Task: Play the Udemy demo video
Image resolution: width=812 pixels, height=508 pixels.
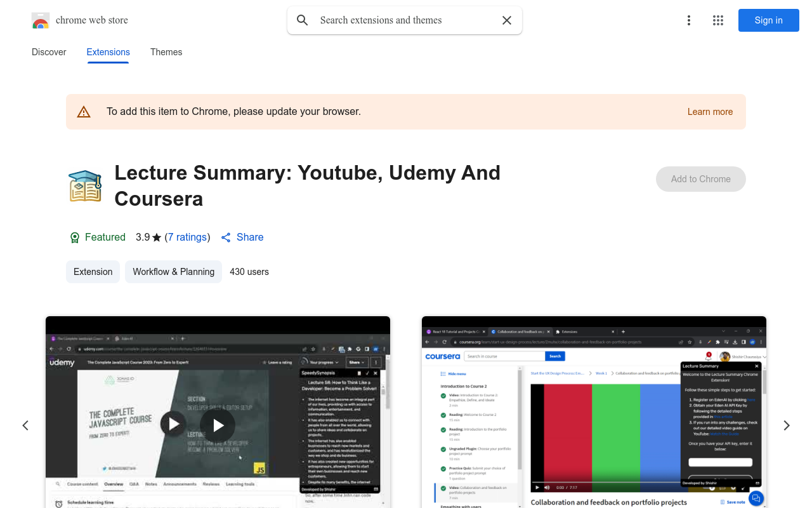Action: pyautogui.click(x=218, y=425)
